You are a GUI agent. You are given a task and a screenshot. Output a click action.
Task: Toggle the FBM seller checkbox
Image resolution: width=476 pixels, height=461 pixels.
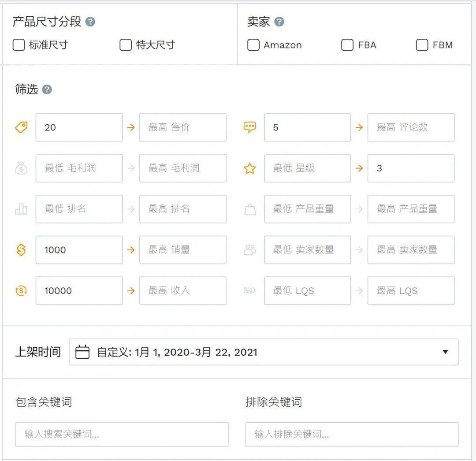pos(422,45)
